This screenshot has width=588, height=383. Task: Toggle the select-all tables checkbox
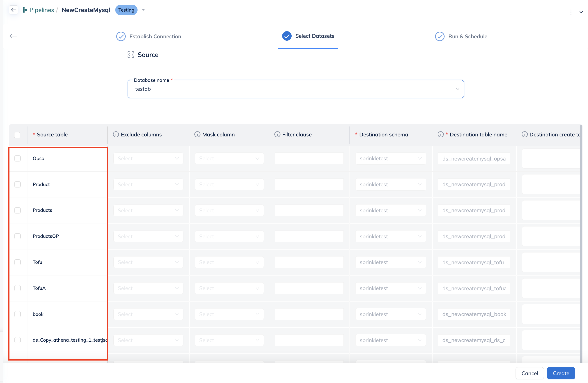click(x=17, y=135)
